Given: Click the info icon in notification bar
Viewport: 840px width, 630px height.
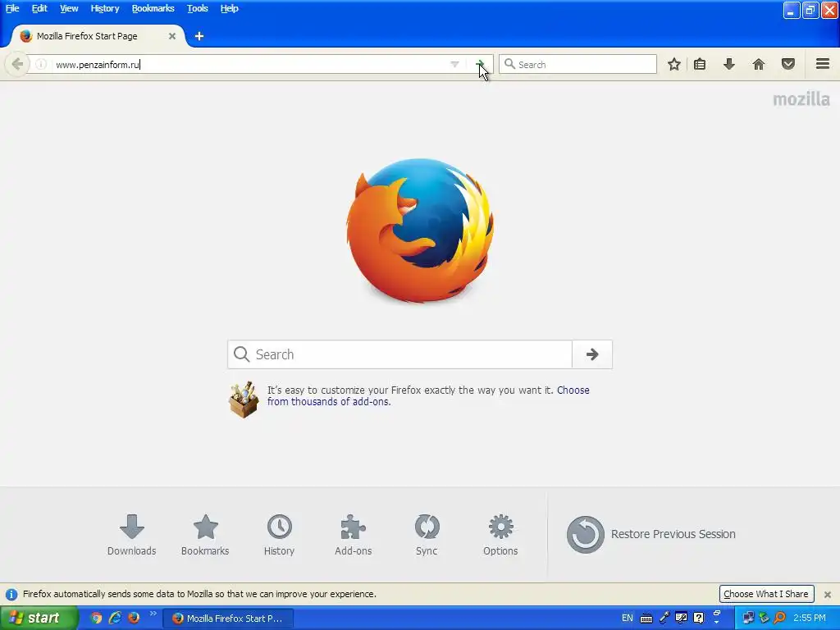Looking at the screenshot, I should pyautogui.click(x=11, y=594).
